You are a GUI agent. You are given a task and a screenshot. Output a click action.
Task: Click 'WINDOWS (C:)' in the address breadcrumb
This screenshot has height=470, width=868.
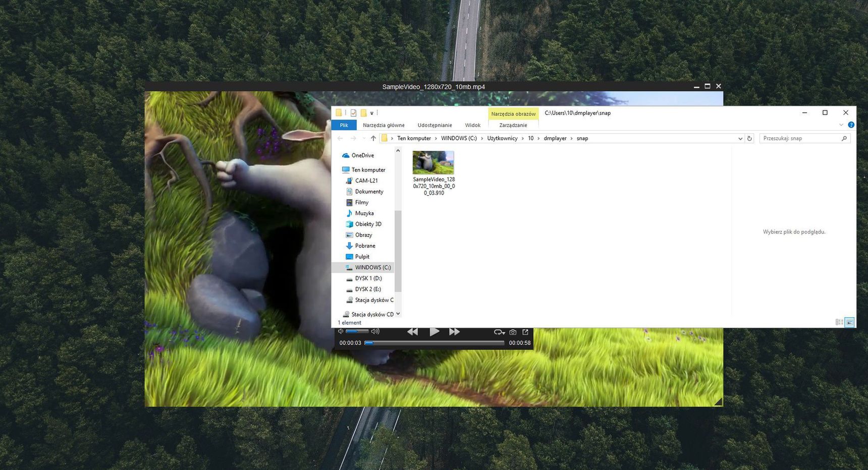(459, 138)
